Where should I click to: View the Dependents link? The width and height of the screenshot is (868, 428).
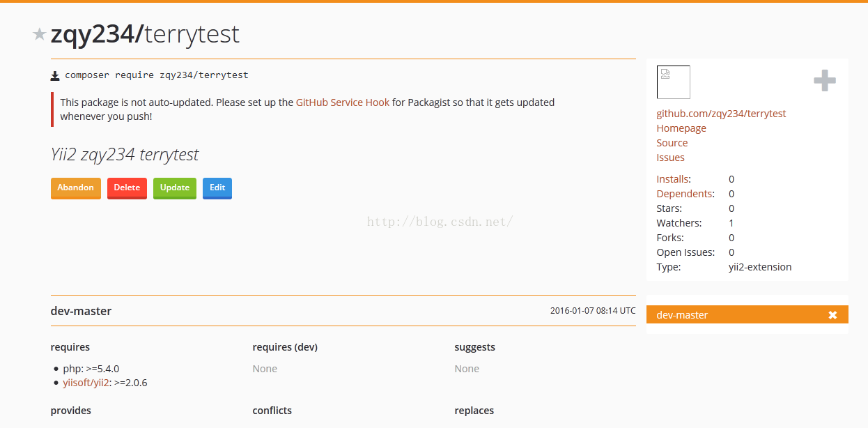(x=684, y=194)
